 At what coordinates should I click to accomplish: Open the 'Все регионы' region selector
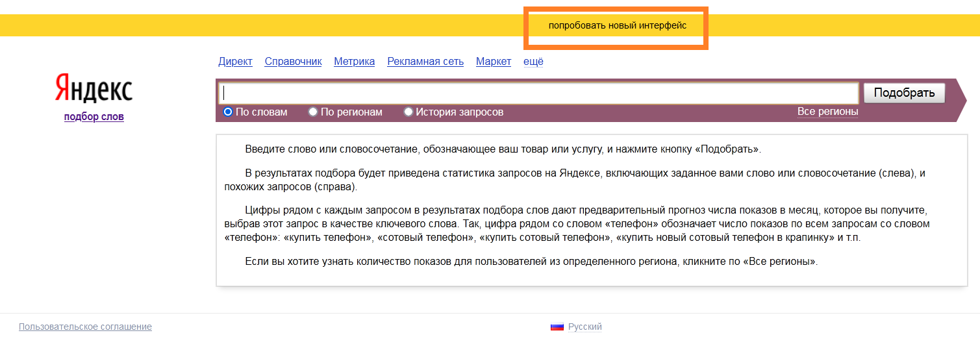pyautogui.click(x=827, y=112)
